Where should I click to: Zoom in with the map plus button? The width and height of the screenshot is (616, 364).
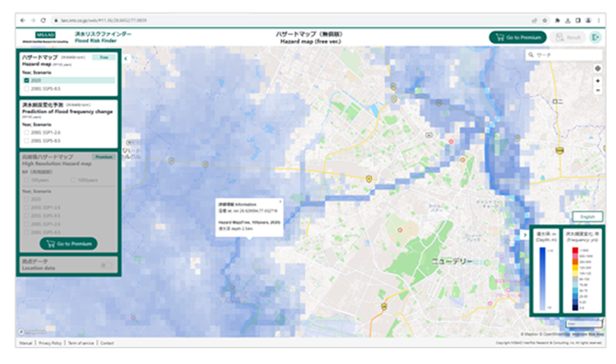[598, 81]
